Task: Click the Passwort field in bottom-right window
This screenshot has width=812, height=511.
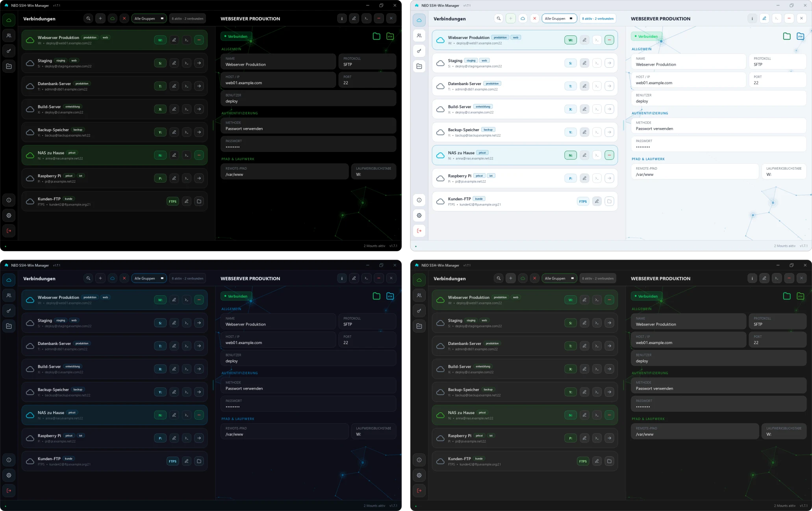Action: pos(719,404)
